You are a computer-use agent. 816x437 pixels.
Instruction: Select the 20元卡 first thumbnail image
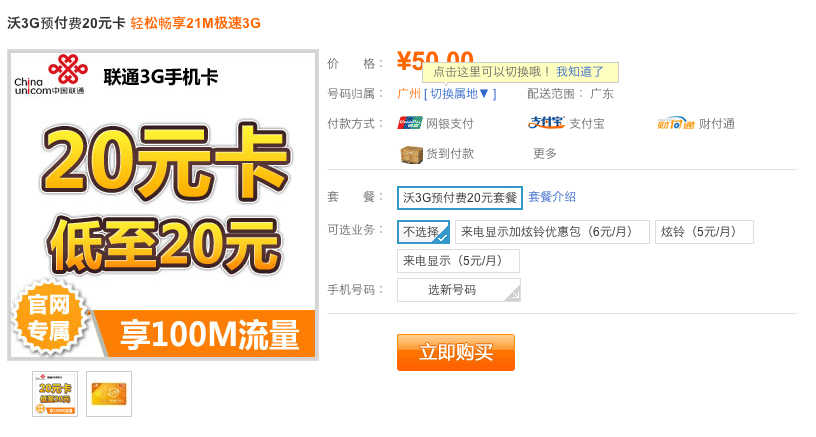55,394
